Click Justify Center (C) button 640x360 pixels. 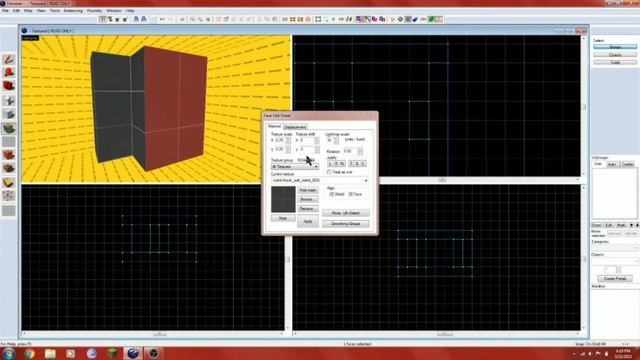click(x=363, y=164)
